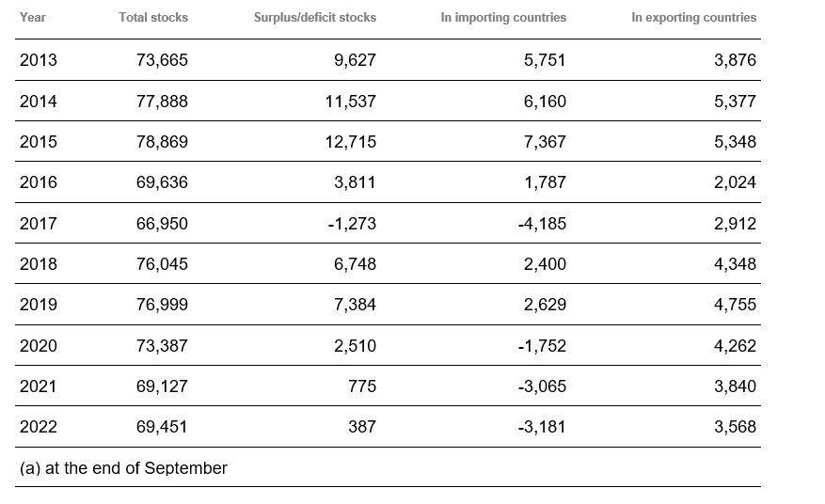
Task: Click the Total stocks column header
Action: point(153,17)
